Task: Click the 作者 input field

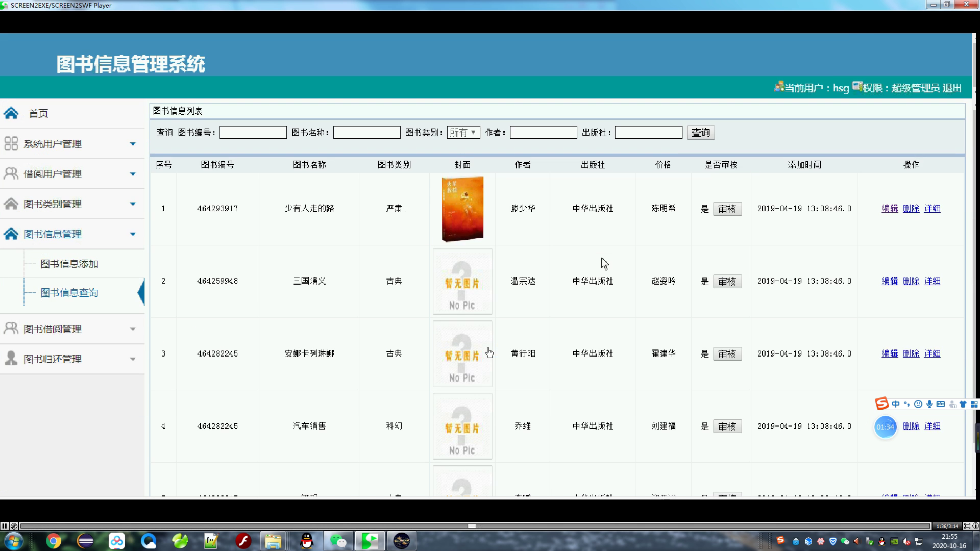Action: 544,133
